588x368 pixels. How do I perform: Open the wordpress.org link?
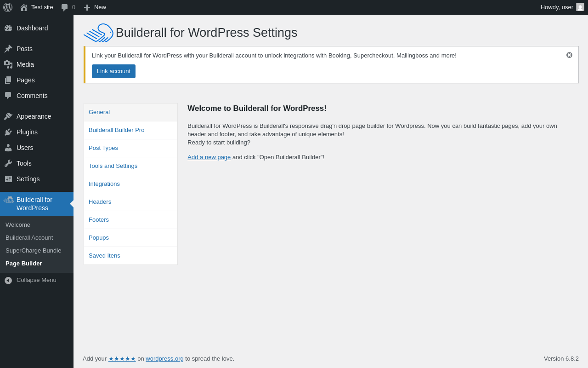pyautogui.click(x=164, y=359)
